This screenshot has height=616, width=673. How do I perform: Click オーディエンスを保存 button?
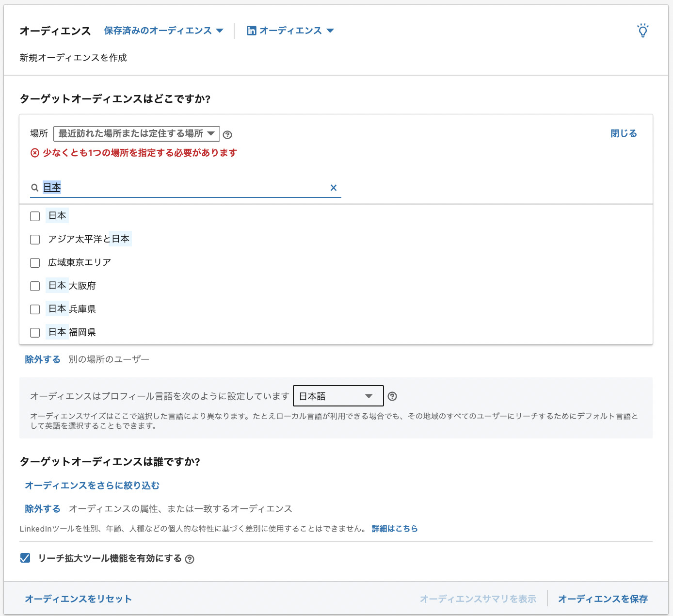[x=603, y=599]
